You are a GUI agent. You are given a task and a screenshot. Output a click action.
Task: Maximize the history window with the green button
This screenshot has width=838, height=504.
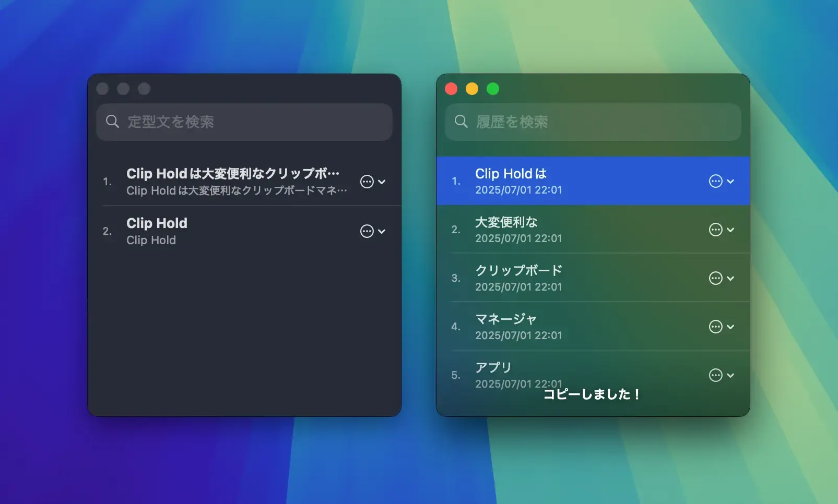pos(493,89)
